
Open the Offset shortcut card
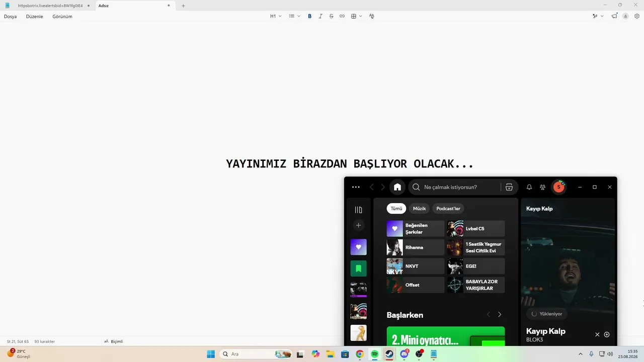click(x=416, y=285)
